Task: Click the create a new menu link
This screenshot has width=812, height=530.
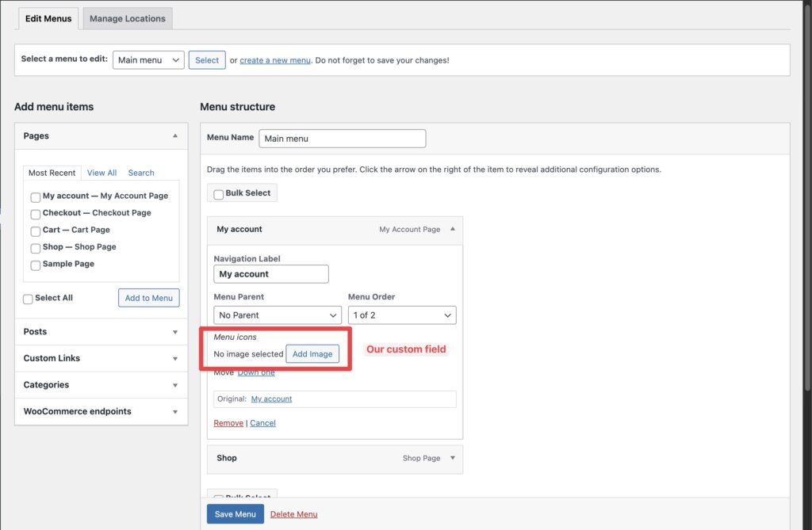Action: click(x=275, y=60)
